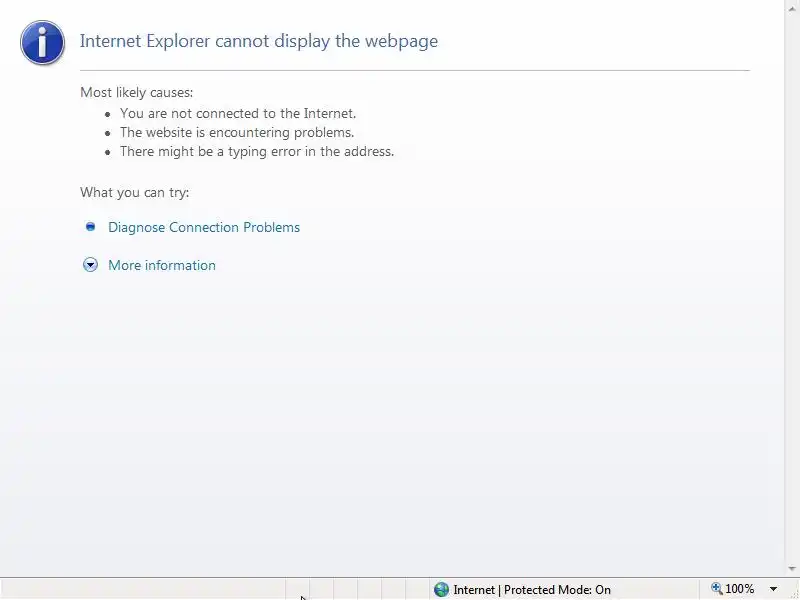Click "There might be a typing error" text
Image resolution: width=800 pixels, height=600 pixels.
coord(211,152)
